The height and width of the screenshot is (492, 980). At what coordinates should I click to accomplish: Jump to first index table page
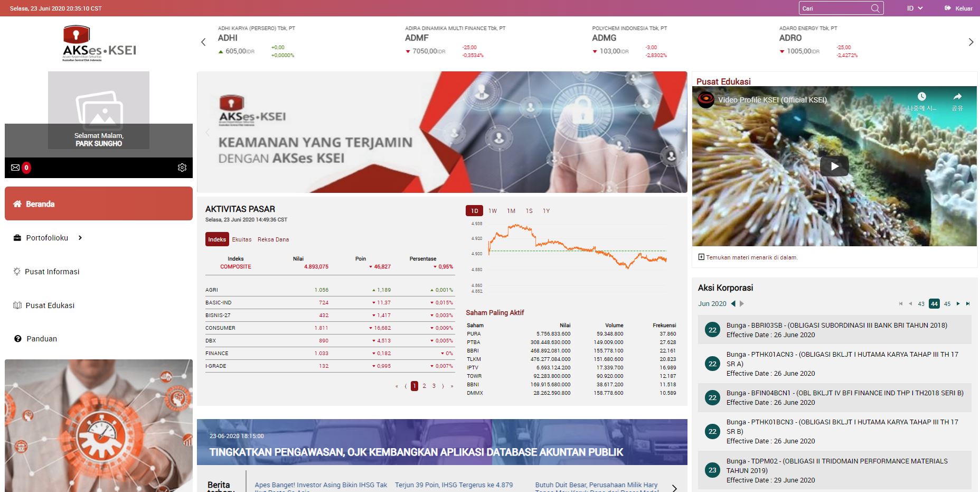point(397,386)
